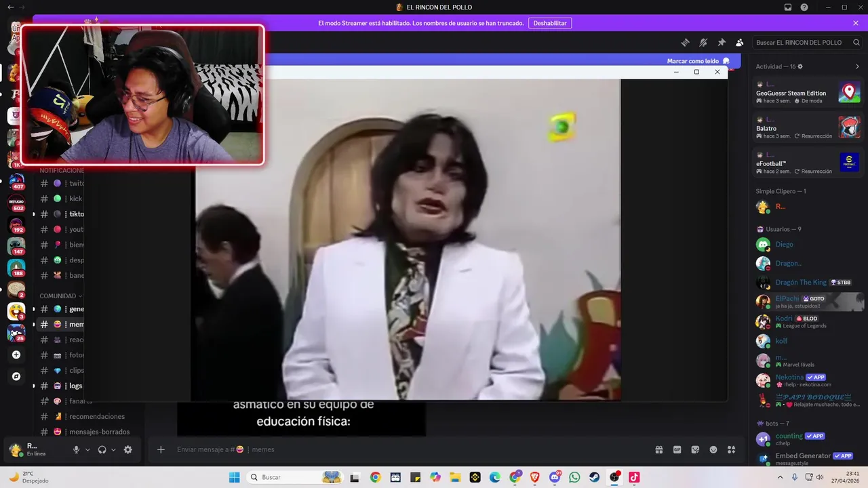
Task: Open the Windows Start button
Action: click(235, 477)
